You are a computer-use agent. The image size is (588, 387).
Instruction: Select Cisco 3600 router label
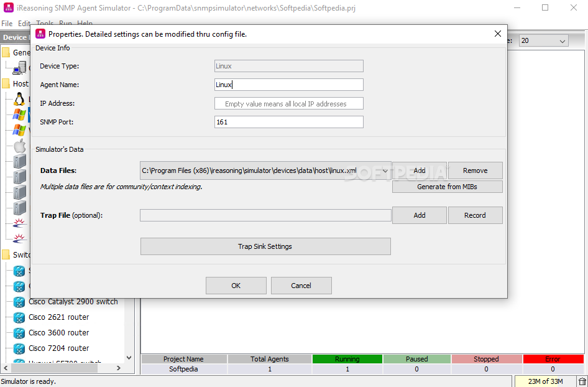(x=59, y=333)
